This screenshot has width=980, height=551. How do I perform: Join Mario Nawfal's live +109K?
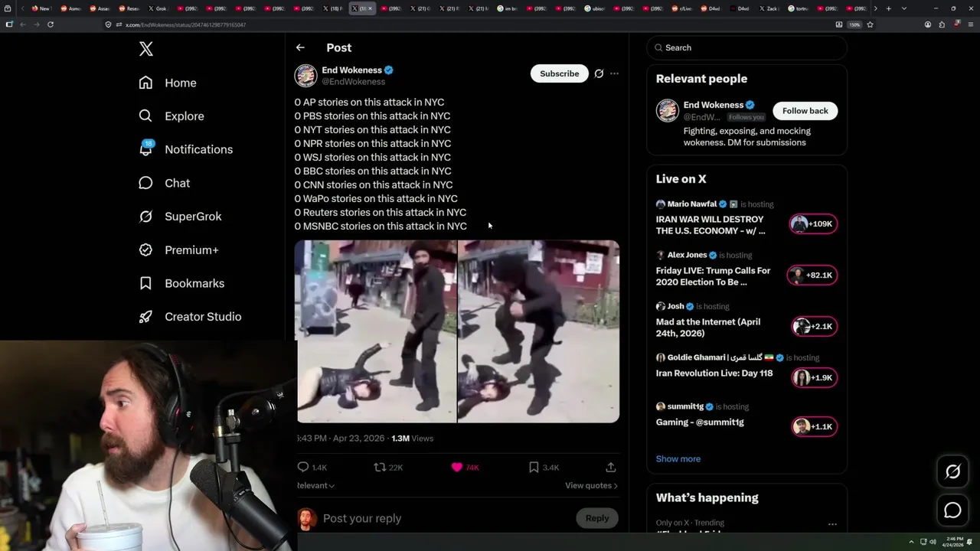point(813,223)
